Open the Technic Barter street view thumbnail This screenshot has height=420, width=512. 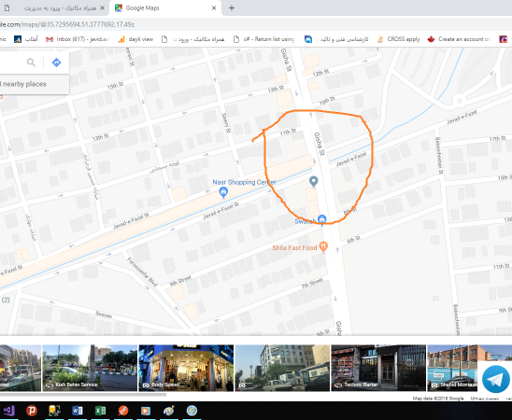click(x=378, y=368)
